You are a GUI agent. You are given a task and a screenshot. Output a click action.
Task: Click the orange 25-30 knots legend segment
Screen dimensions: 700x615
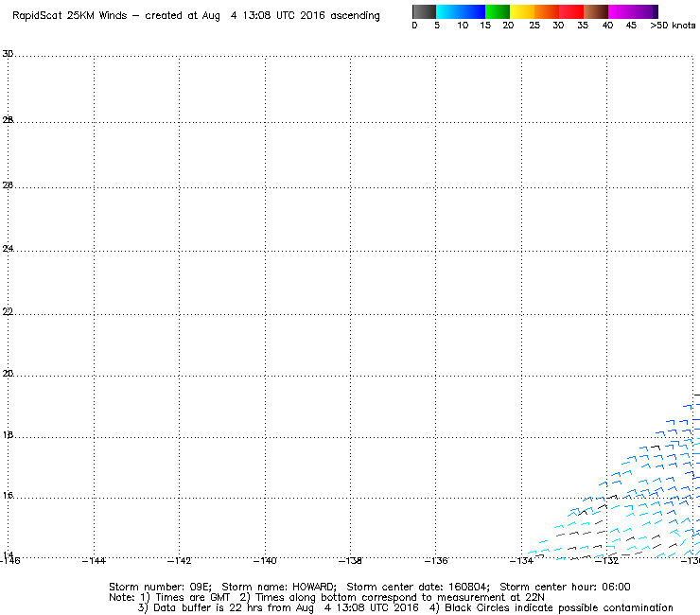click(547, 11)
